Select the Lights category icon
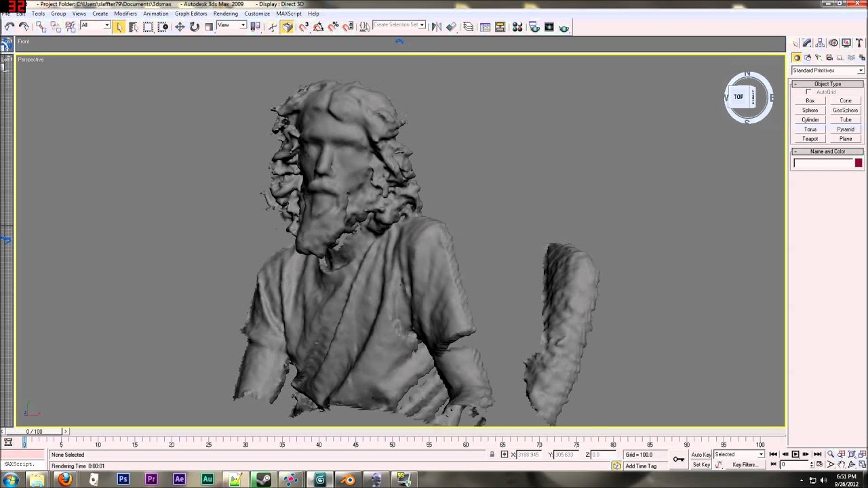Screen dimensions: 868x488 coord(818,58)
